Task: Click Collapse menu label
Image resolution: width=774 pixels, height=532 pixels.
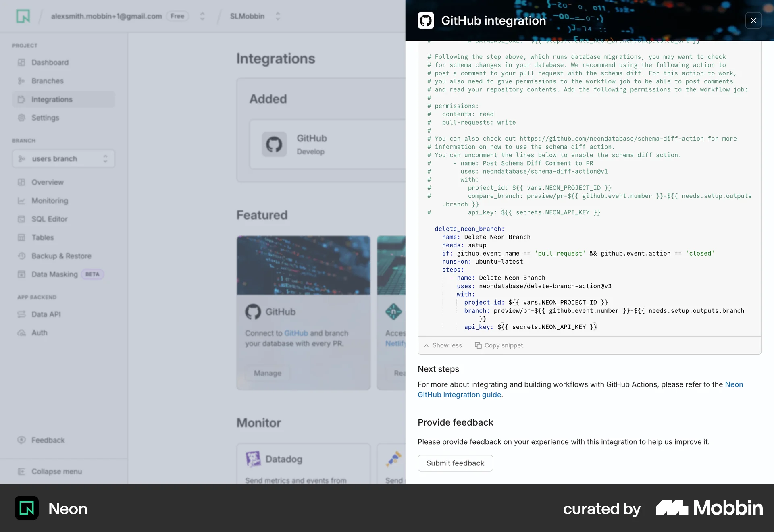Action: click(x=57, y=472)
